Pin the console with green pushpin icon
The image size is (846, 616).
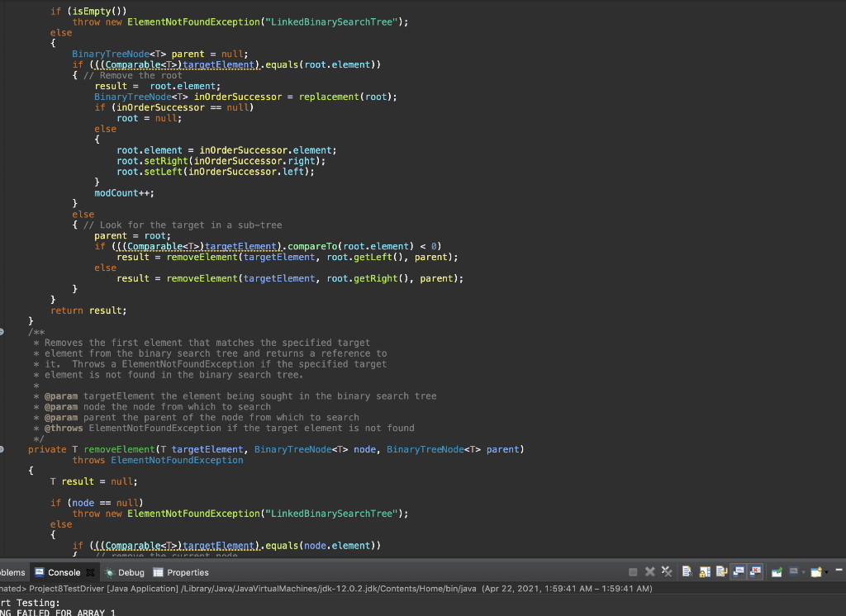tap(777, 571)
